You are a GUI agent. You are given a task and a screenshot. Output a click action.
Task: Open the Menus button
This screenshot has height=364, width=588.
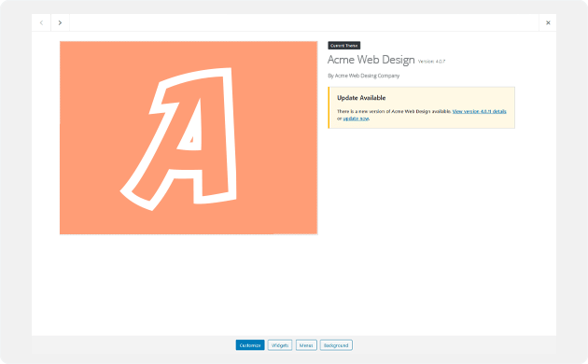[x=306, y=345]
